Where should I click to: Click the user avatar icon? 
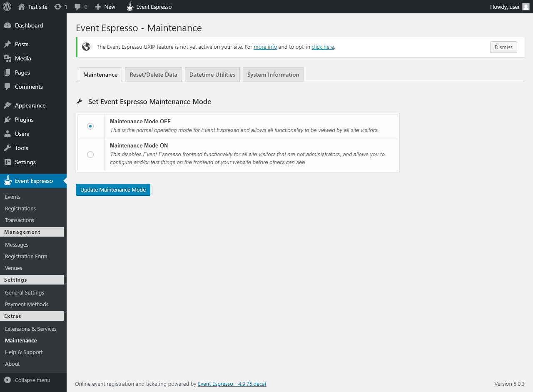pos(526,7)
